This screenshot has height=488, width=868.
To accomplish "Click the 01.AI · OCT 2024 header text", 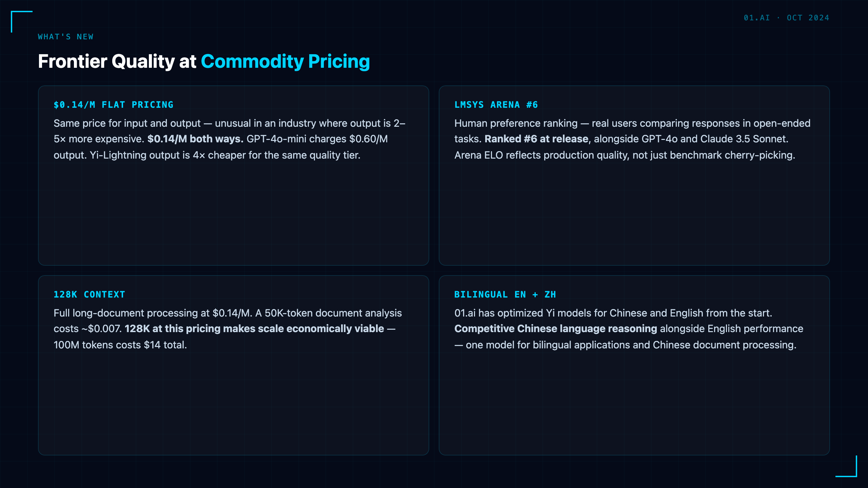I will [x=786, y=18].
